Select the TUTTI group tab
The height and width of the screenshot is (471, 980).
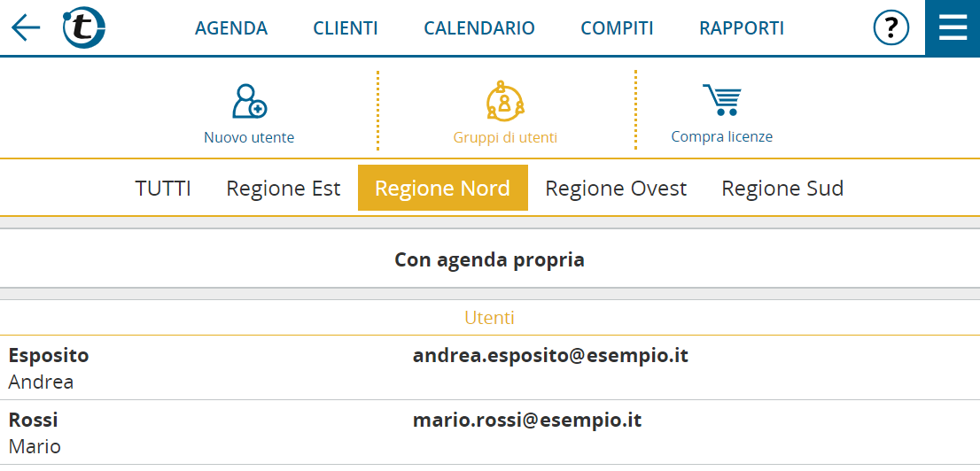tap(163, 188)
